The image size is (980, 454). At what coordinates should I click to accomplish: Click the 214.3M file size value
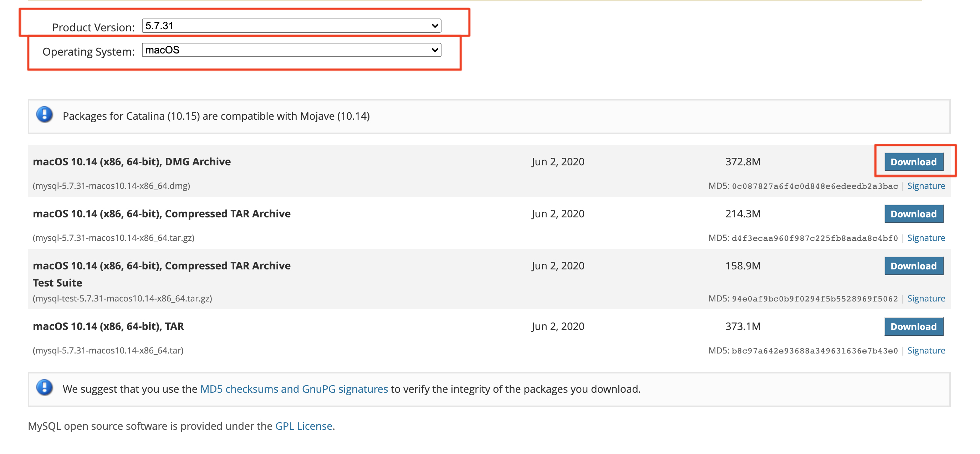[742, 214]
